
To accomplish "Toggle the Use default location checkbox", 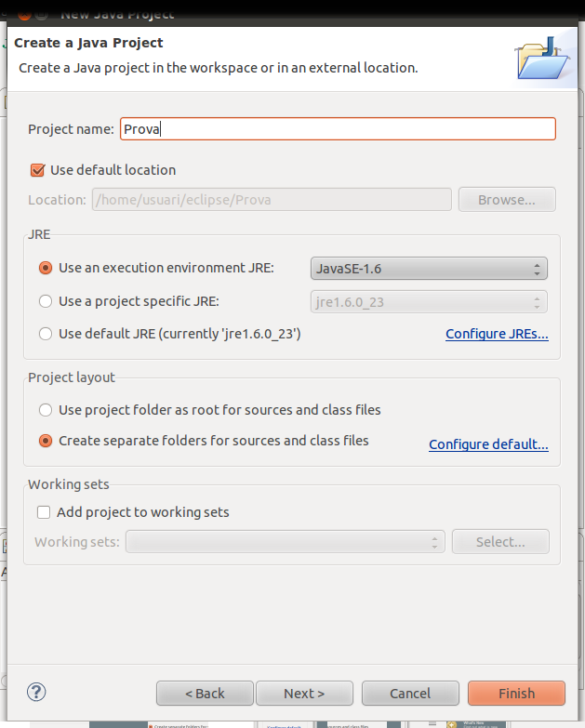I will click(x=38, y=170).
